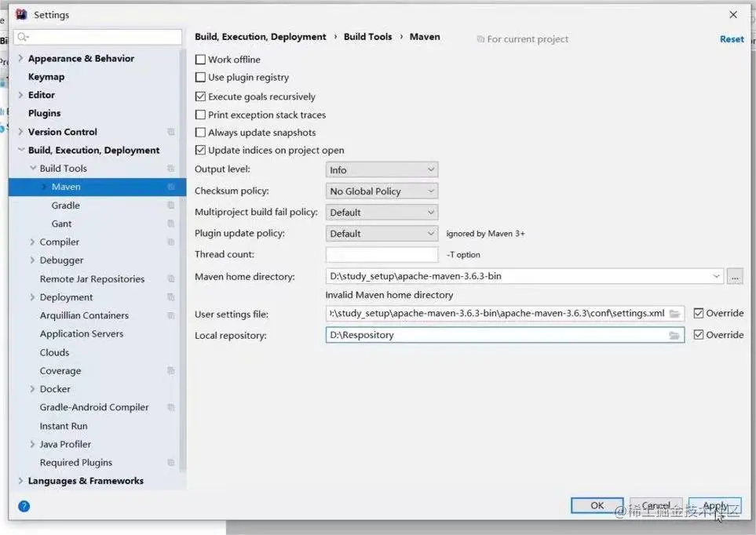The width and height of the screenshot is (756, 535).
Task: Click the project icon next to Required Plugins
Action: [x=170, y=462]
